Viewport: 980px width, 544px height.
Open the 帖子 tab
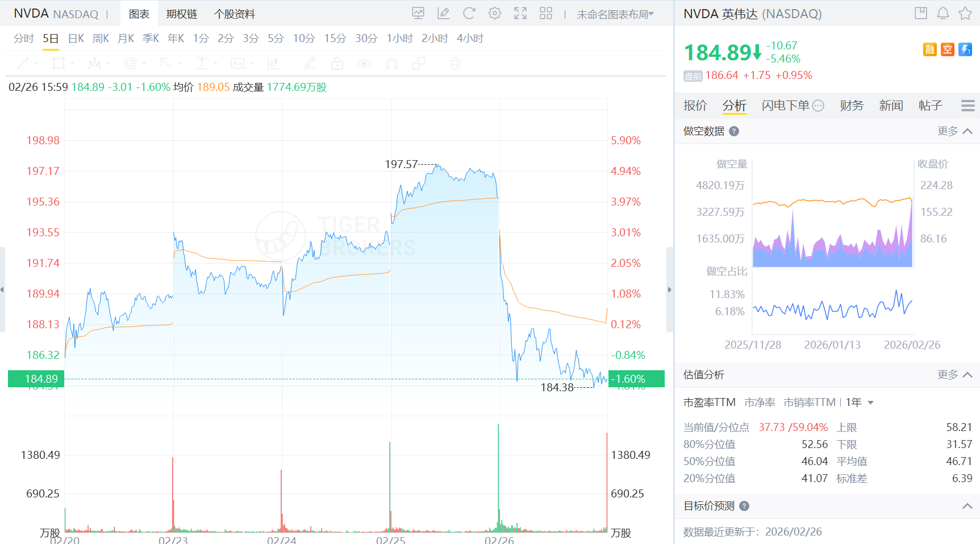click(x=930, y=106)
